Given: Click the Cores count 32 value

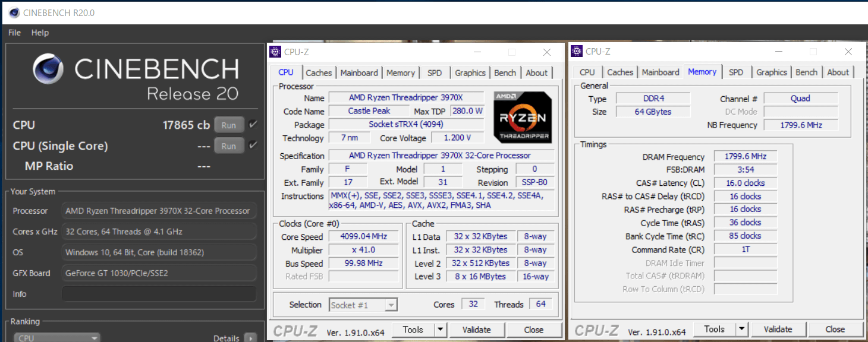Looking at the screenshot, I should (x=473, y=304).
